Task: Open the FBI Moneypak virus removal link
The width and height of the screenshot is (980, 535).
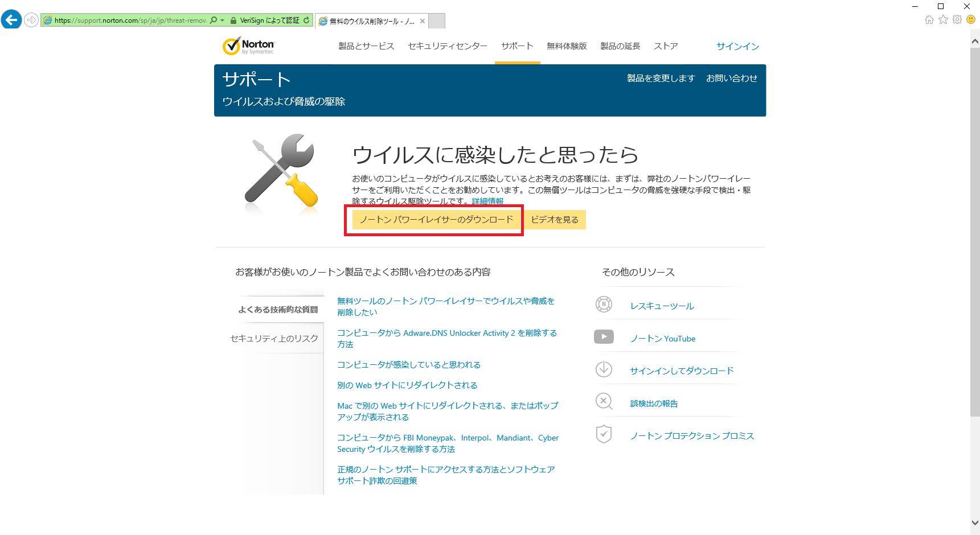Action: [x=448, y=443]
